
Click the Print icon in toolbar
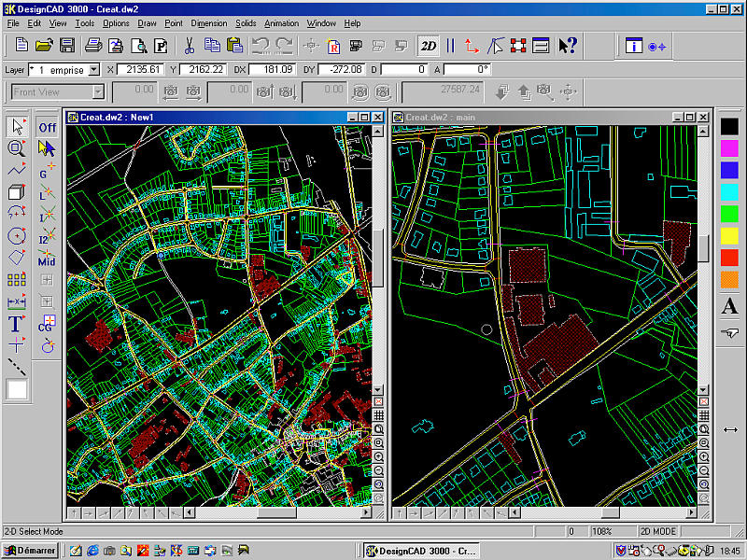93,45
